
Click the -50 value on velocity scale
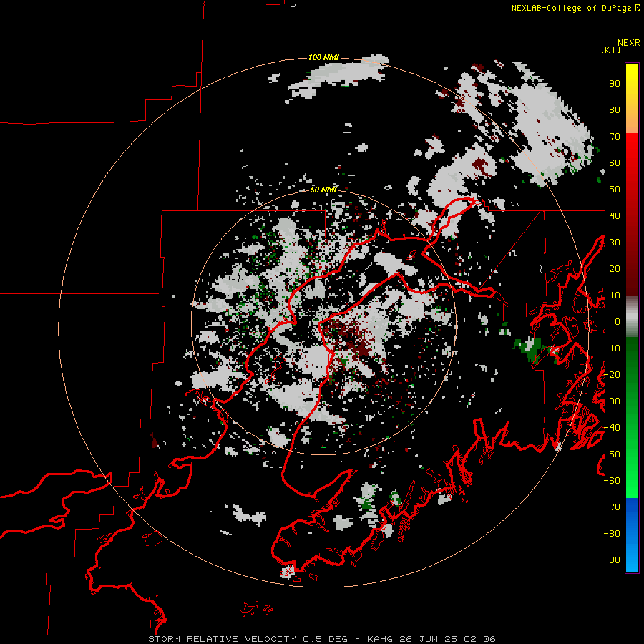click(x=612, y=454)
